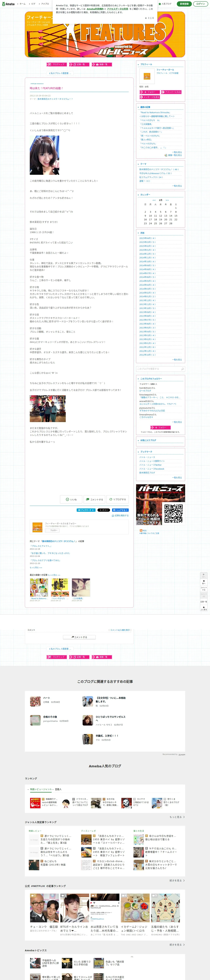
Task: Expand monthly archive list via 一覧を見る
Action: tap(177, 359)
